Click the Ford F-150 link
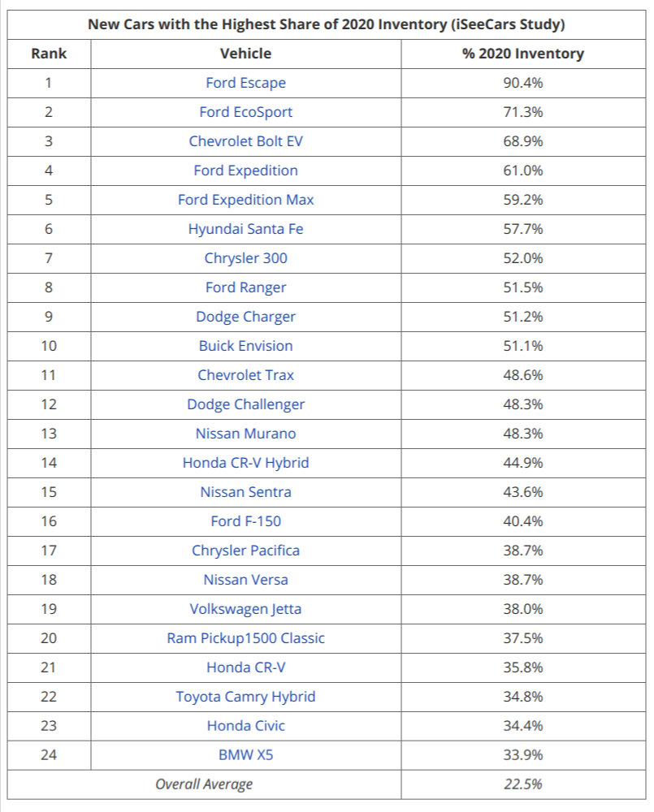 (x=245, y=521)
